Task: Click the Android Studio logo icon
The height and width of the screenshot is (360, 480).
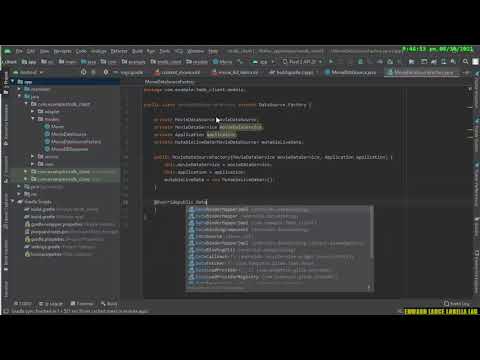Action: (7, 51)
